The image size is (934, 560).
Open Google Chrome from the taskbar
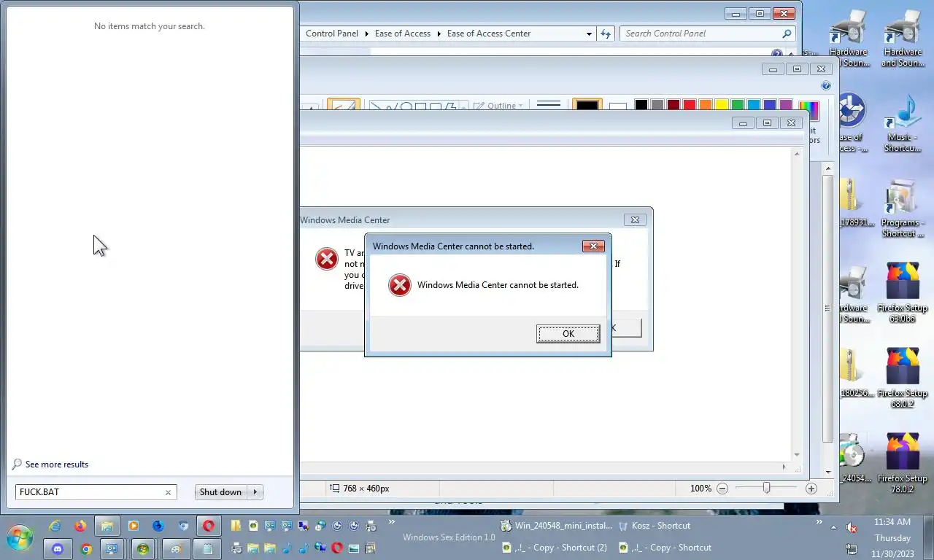[85, 549]
